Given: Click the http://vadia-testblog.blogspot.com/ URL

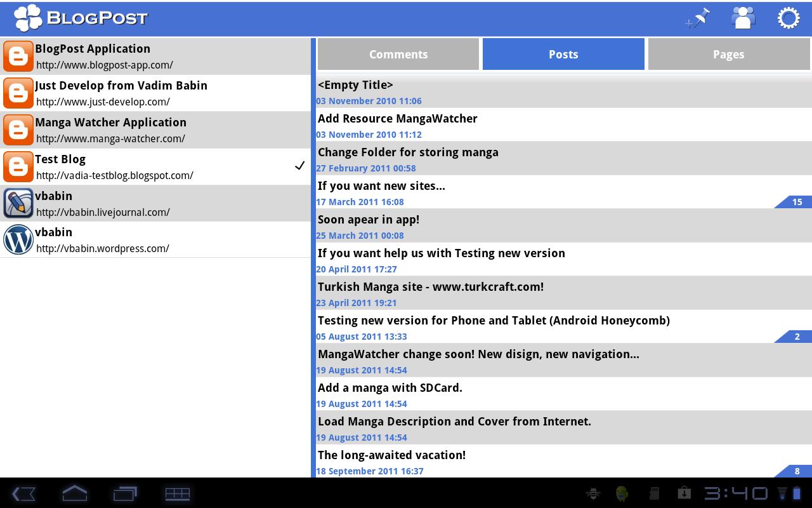Looking at the screenshot, I should coord(115,175).
